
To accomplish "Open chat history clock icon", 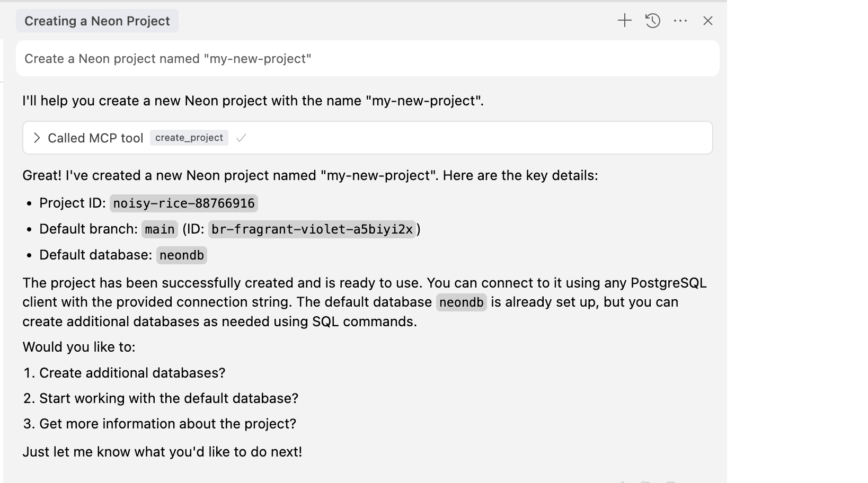I will 653,21.
